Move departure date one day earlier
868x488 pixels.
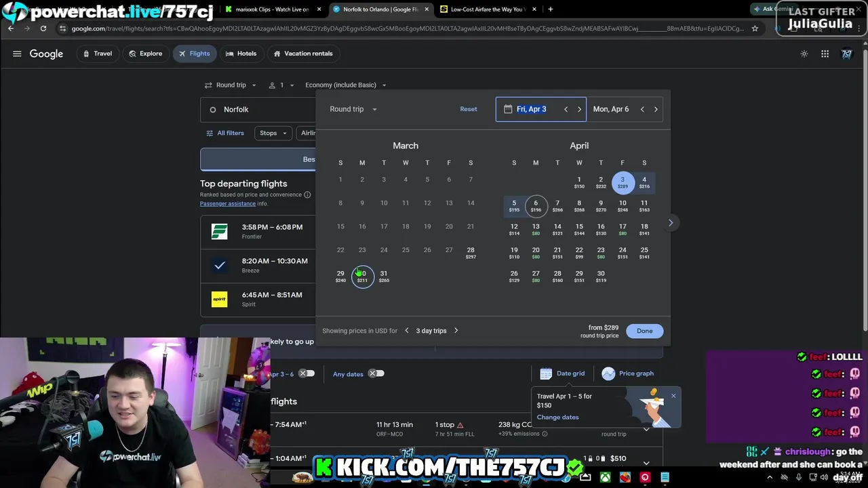566,109
